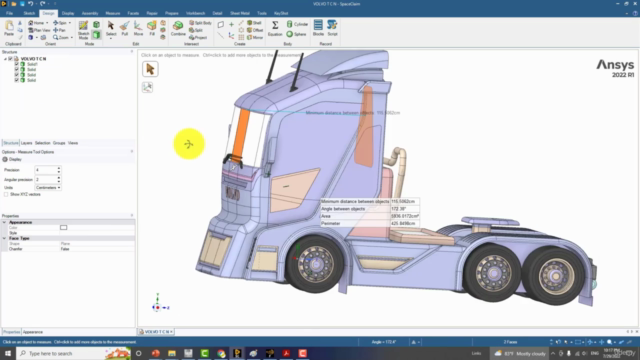The image size is (640, 360).
Task: Open the File menu
Action: (9, 13)
